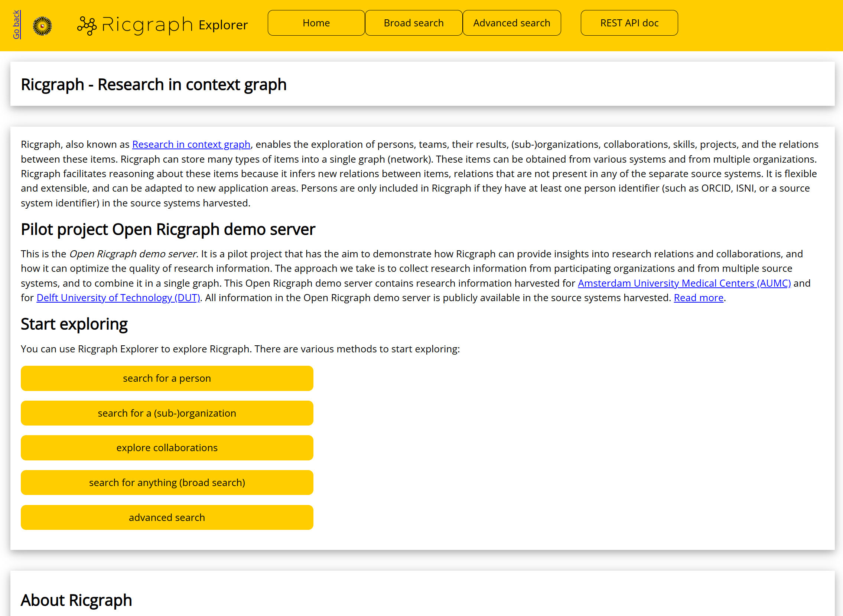Click the 'Pilot project Open Ricgraph demo server' heading

pyautogui.click(x=168, y=229)
